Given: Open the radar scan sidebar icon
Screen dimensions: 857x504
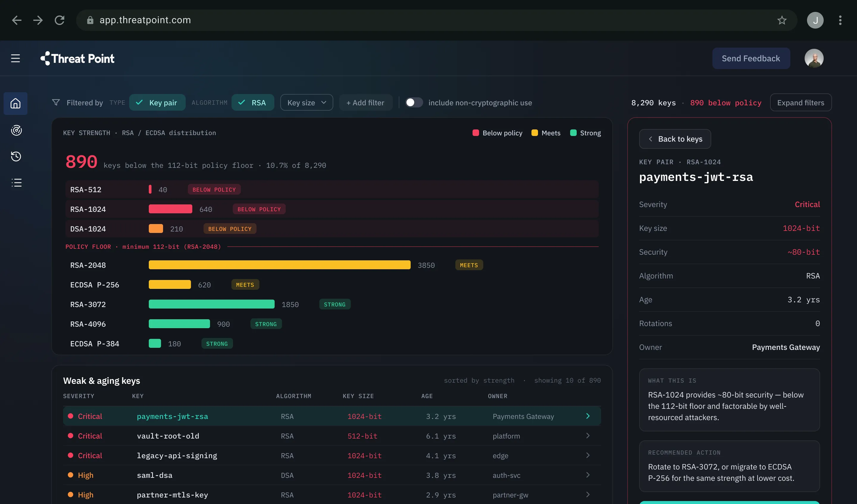Looking at the screenshot, I should point(16,130).
